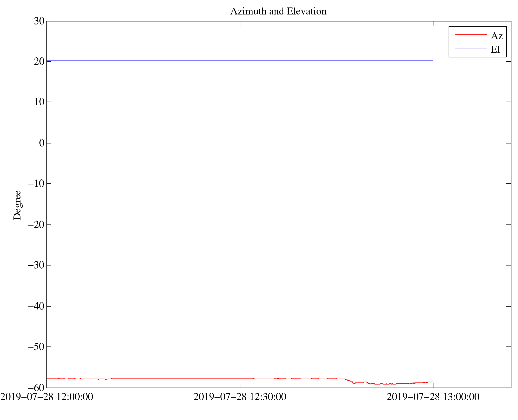Click the y-axis tick label 10
The image size is (518, 420).
[x=39, y=102]
